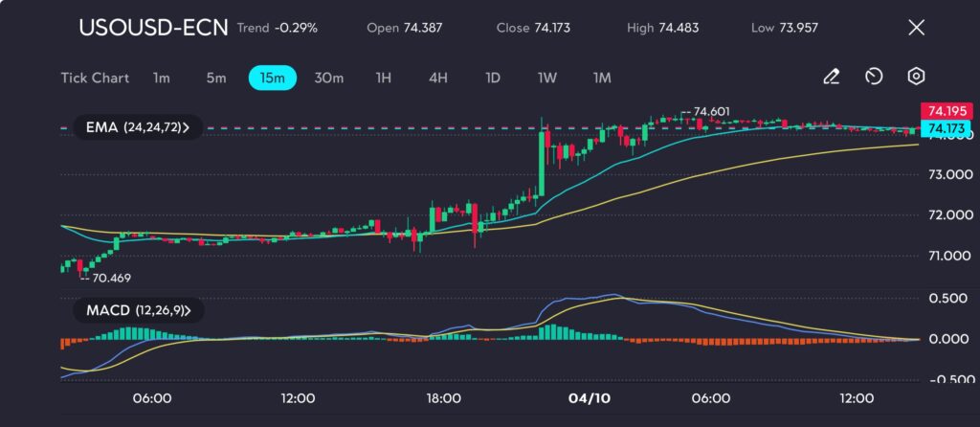Switch to the 1m timeframe

tap(162, 78)
